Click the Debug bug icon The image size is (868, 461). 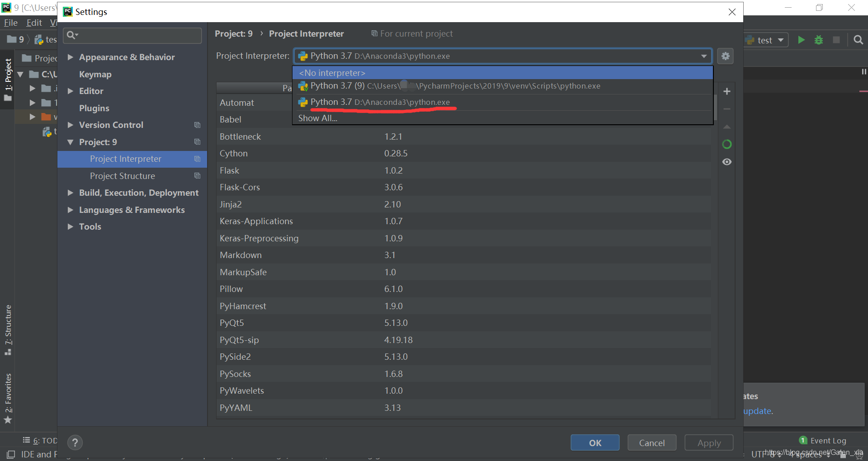819,40
